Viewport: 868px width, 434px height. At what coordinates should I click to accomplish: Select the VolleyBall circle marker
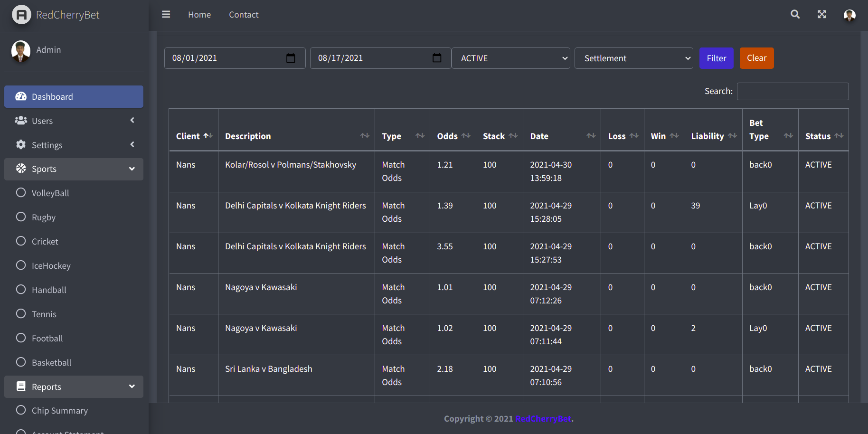[x=21, y=192]
